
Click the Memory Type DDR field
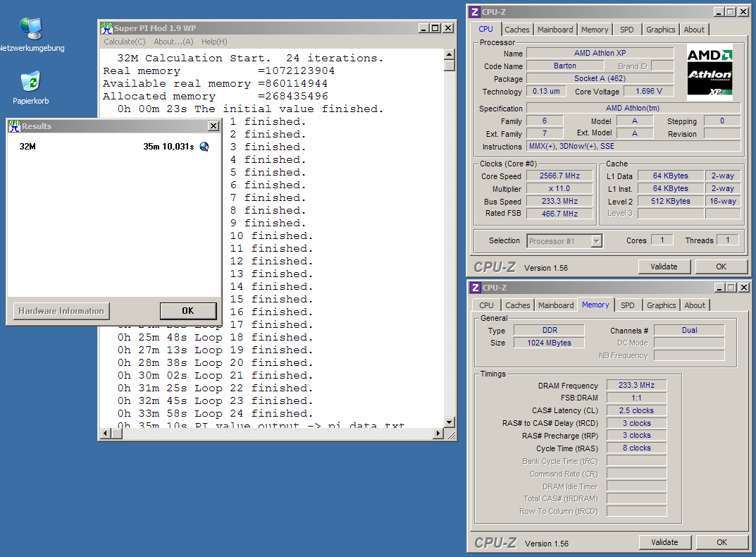click(x=549, y=330)
